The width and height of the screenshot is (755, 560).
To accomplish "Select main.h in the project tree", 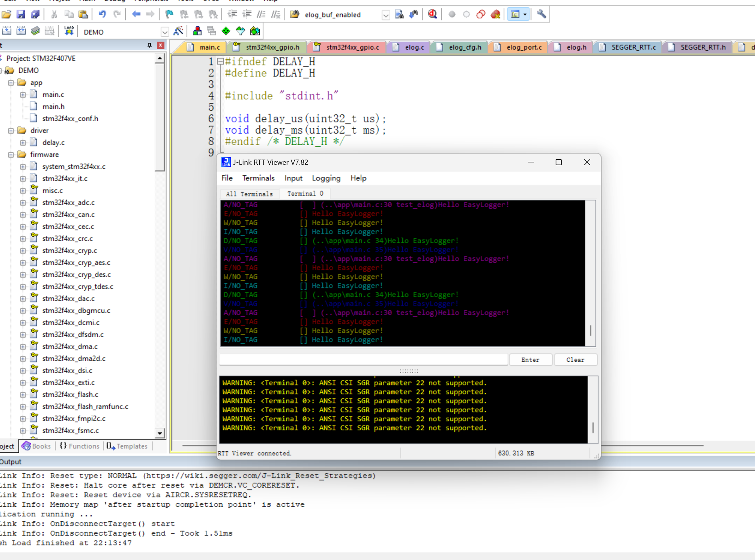I will coord(53,106).
